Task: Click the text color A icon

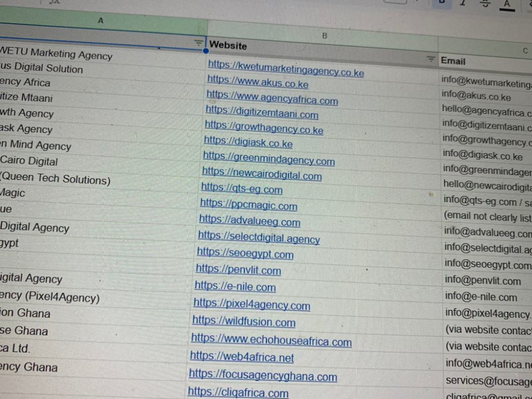Action: coord(507,5)
